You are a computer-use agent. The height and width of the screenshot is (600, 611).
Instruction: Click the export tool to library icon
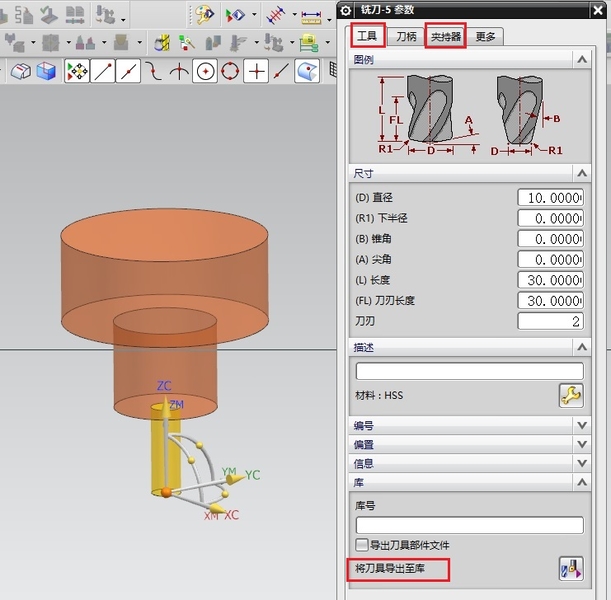click(570, 570)
